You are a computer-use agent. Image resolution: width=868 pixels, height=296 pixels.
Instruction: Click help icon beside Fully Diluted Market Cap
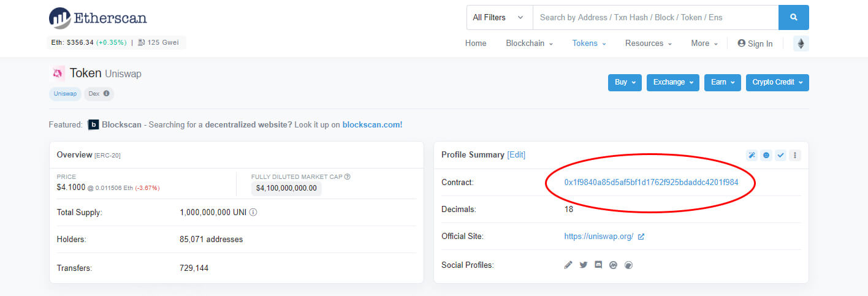[348, 176]
